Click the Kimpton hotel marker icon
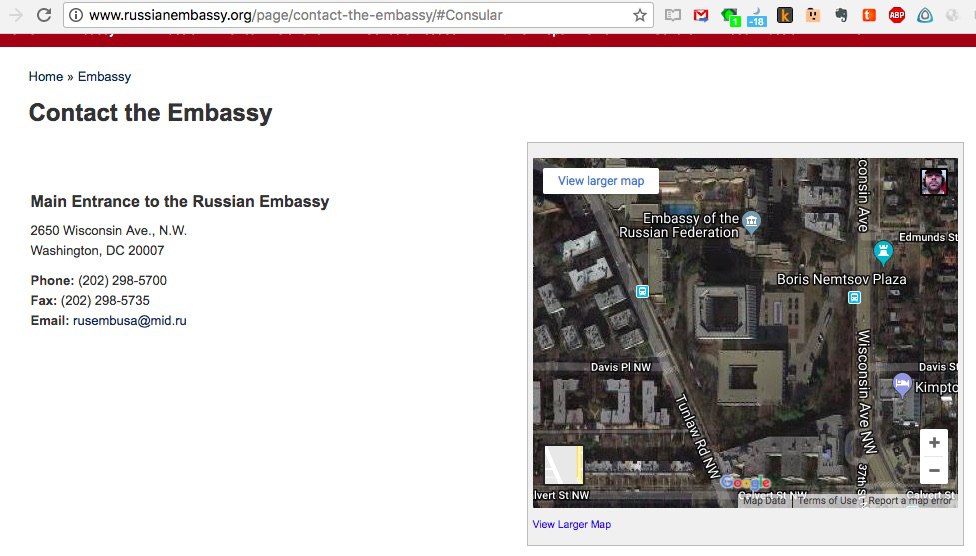Image resolution: width=976 pixels, height=556 pixels. click(902, 384)
